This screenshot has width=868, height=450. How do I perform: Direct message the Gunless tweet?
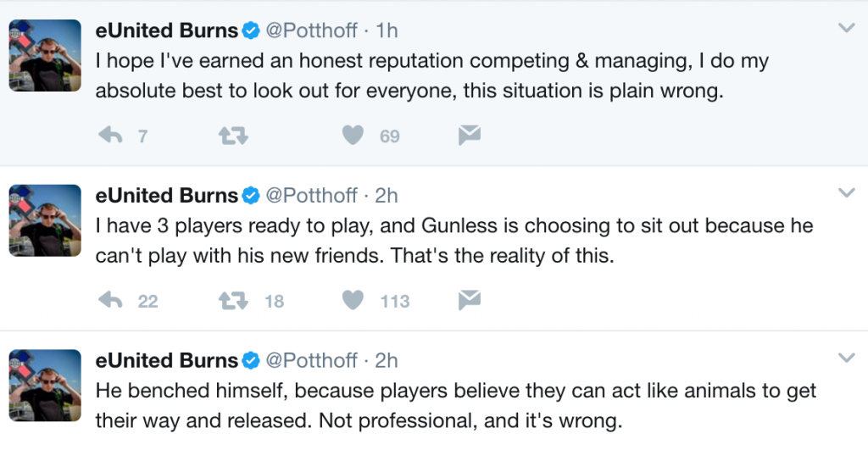pyautogui.click(x=470, y=300)
